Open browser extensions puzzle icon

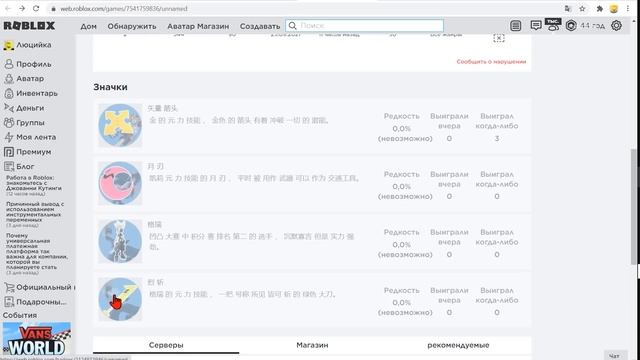[x=600, y=9]
